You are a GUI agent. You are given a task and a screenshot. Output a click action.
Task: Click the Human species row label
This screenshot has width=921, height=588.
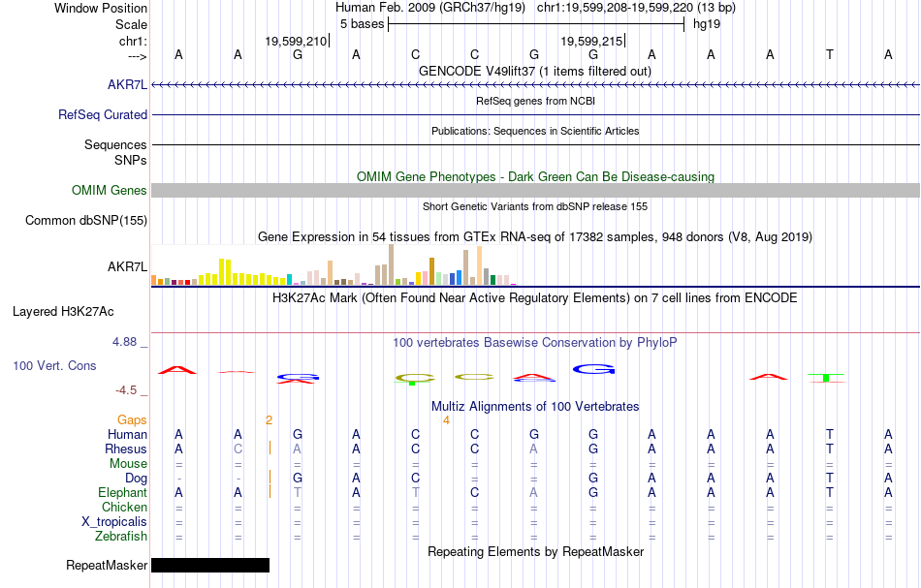pos(127,434)
